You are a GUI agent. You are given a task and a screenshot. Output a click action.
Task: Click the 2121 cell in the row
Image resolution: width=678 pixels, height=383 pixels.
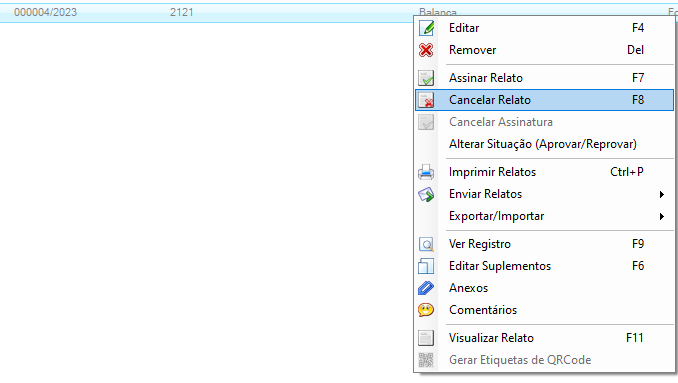(x=182, y=13)
